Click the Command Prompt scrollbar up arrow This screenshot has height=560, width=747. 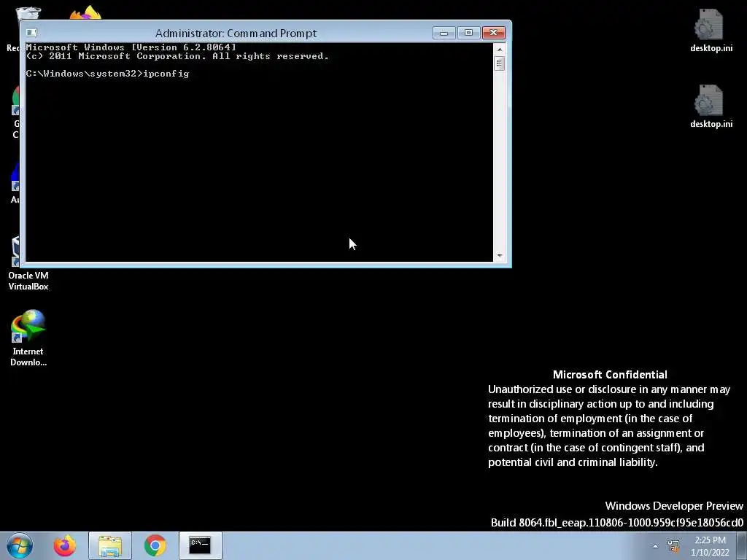pyautogui.click(x=499, y=49)
